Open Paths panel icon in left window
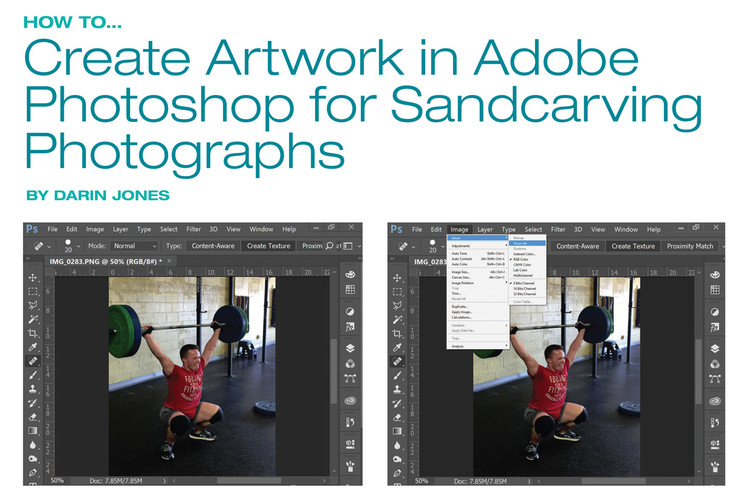 coord(350,378)
